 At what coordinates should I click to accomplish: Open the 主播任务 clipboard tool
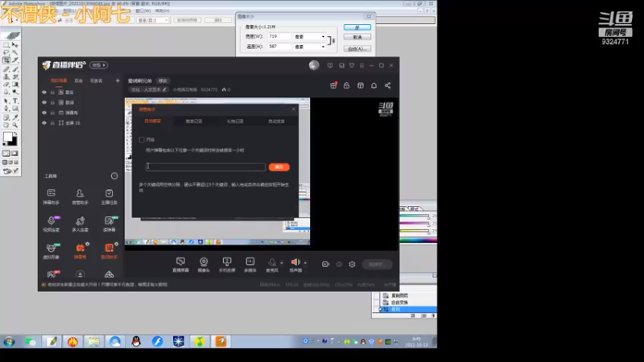[109, 196]
